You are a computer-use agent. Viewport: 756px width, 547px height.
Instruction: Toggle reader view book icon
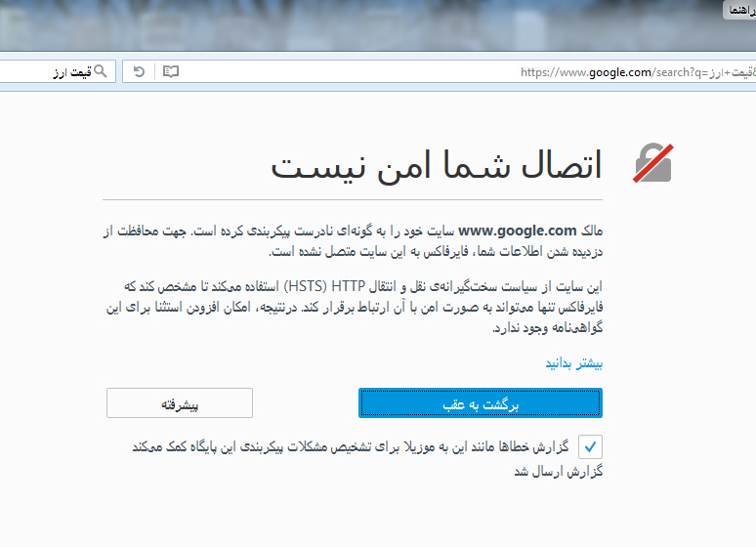pos(171,72)
